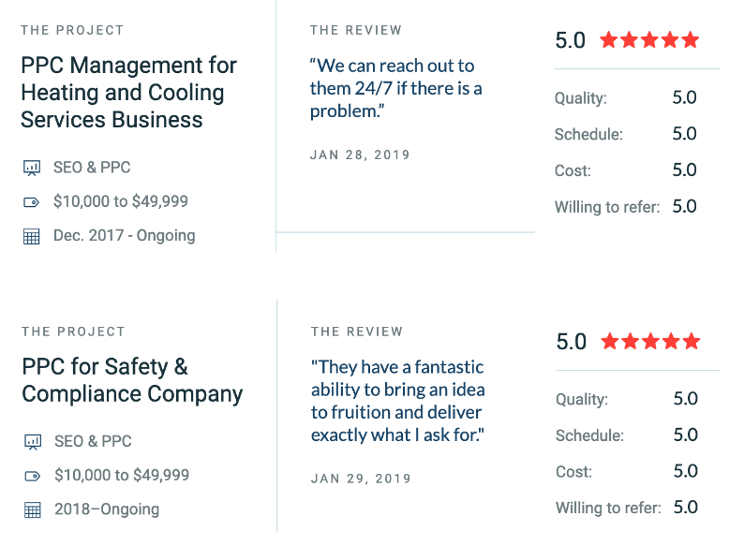Click the first review's overall 5.0 score
Viewport: 744px width, 560px height.
571,40
